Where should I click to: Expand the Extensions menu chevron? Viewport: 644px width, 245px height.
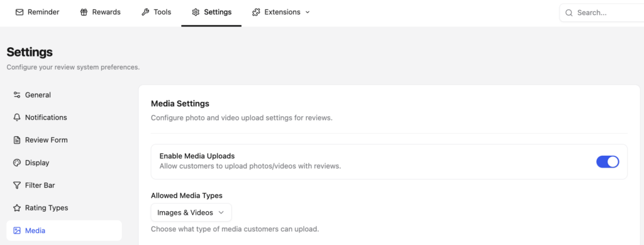[x=307, y=13]
